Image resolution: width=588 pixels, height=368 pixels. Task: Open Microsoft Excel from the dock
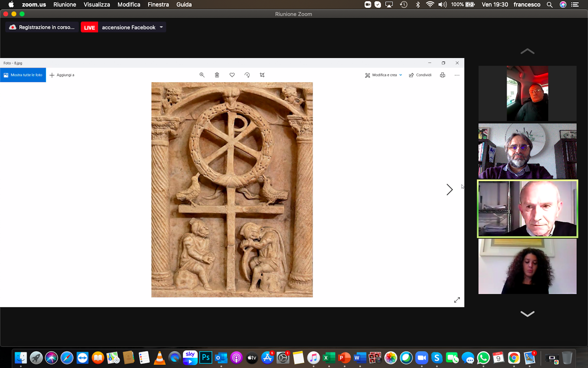point(329,358)
